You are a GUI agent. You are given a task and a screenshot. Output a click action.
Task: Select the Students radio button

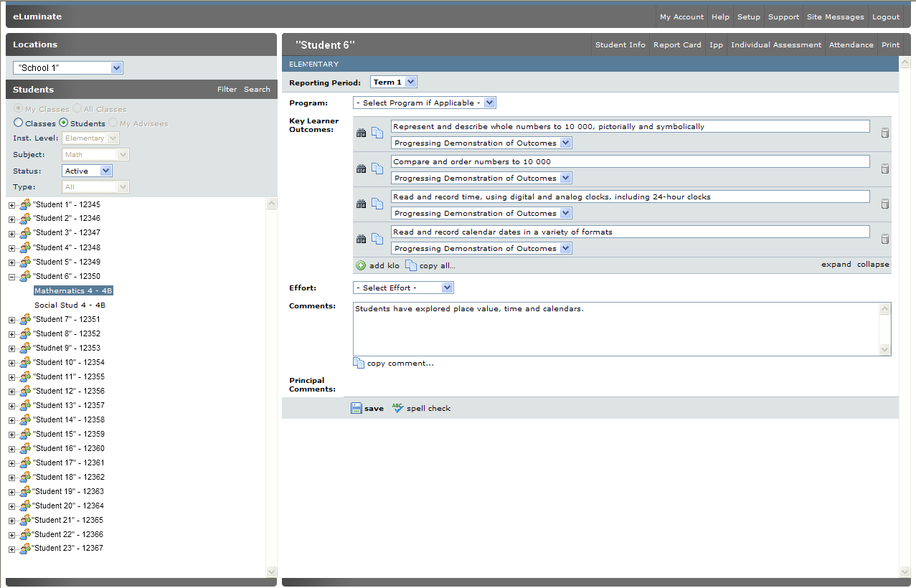[x=63, y=123]
